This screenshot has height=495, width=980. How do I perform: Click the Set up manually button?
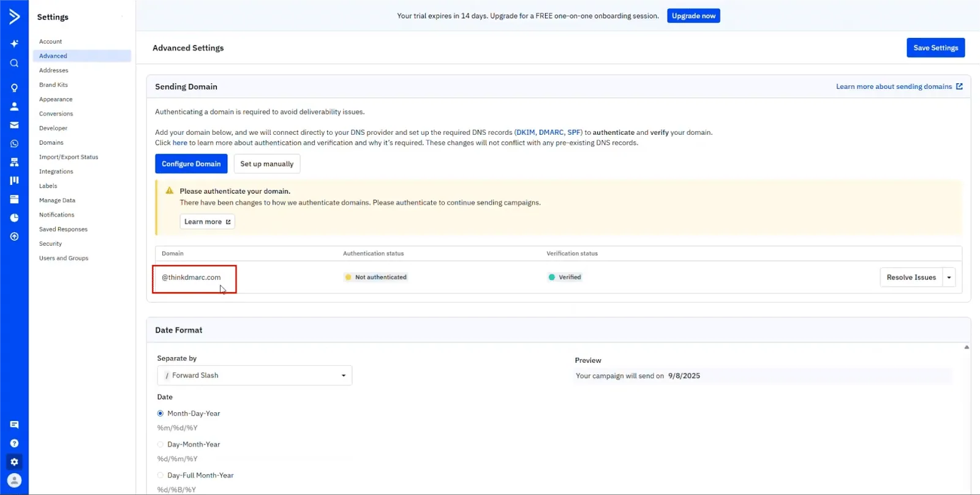point(267,164)
